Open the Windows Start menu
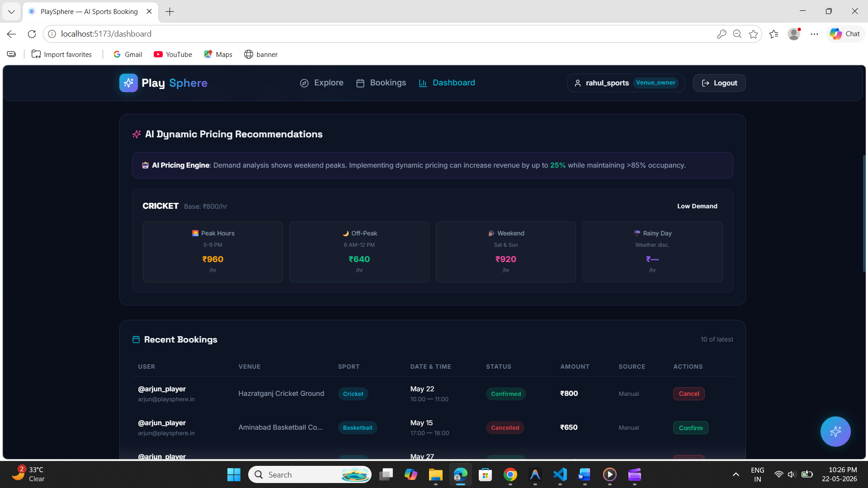 [234, 475]
